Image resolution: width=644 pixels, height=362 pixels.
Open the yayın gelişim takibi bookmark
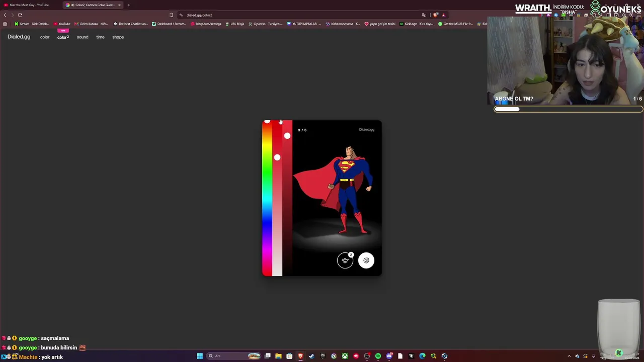click(x=380, y=24)
